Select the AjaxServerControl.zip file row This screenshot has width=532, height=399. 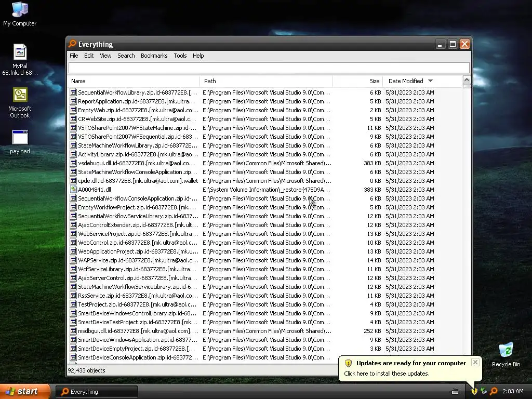tap(265, 278)
